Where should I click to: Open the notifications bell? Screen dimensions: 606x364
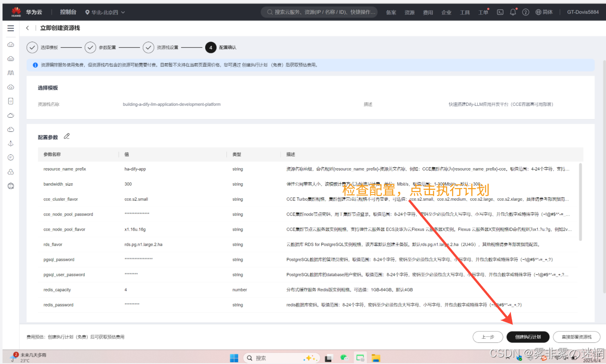point(513,12)
